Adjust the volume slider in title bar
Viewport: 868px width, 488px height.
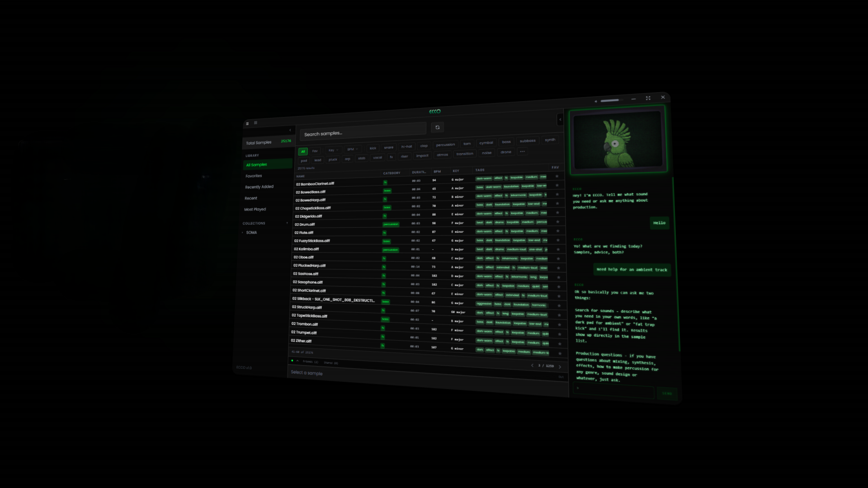611,100
